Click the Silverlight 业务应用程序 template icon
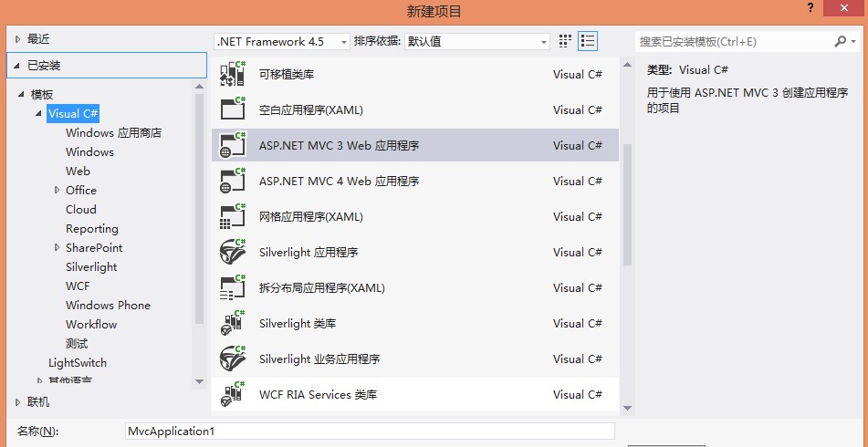 (233, 359)
